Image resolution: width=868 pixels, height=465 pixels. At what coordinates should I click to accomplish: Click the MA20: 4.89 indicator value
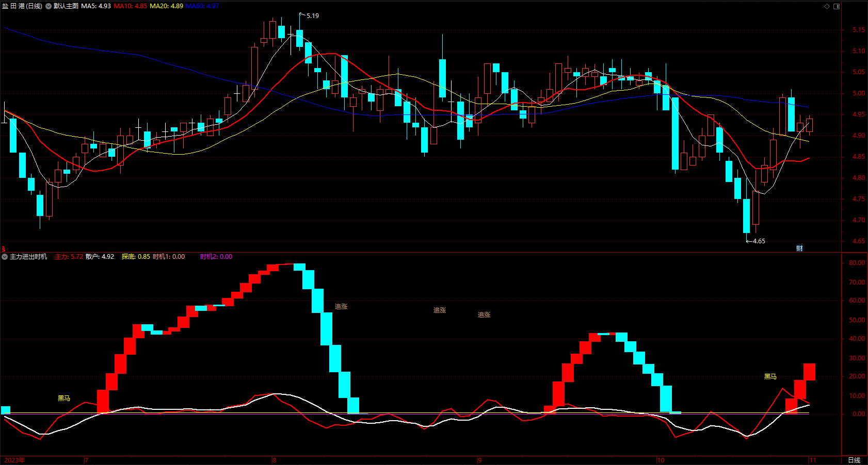pos(167,6)
